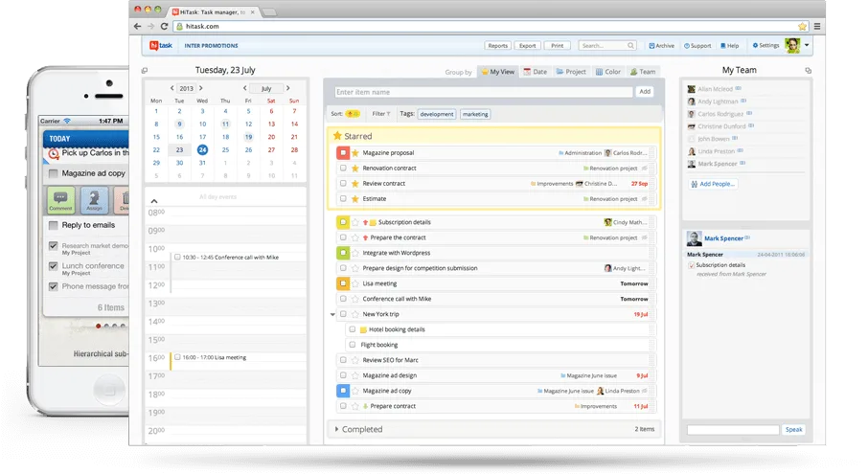
Task: Open Settings via gear icon
Action: tap(755, 45)
